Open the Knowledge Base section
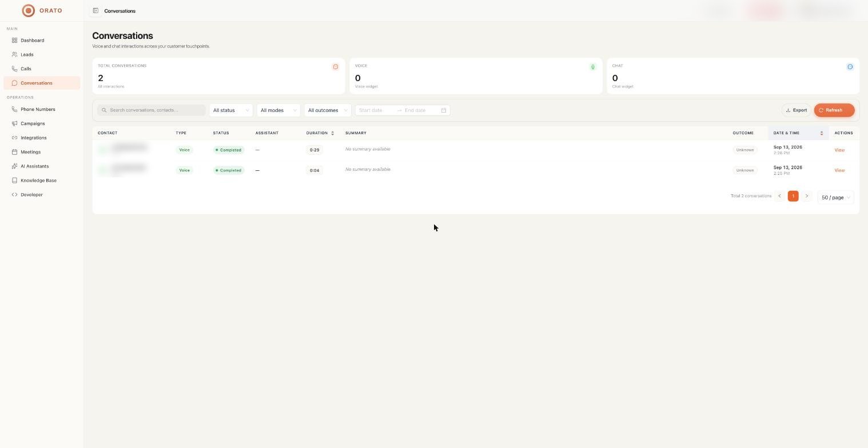The width and height of the screenshot is (868, 448). pos(42,181)
